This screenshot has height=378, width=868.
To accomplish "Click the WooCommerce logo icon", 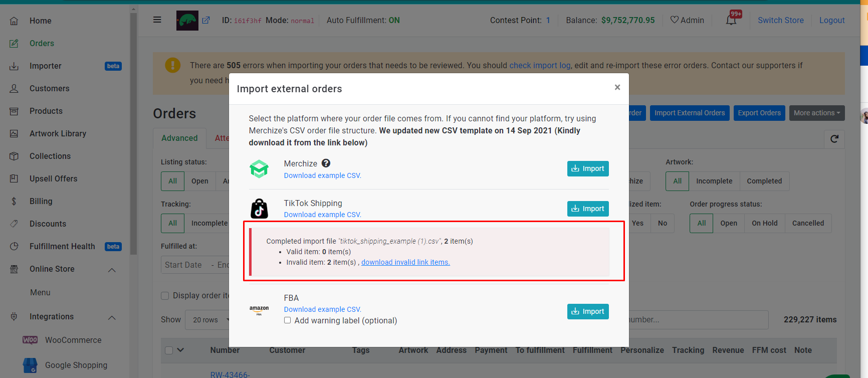I will 30,340.
